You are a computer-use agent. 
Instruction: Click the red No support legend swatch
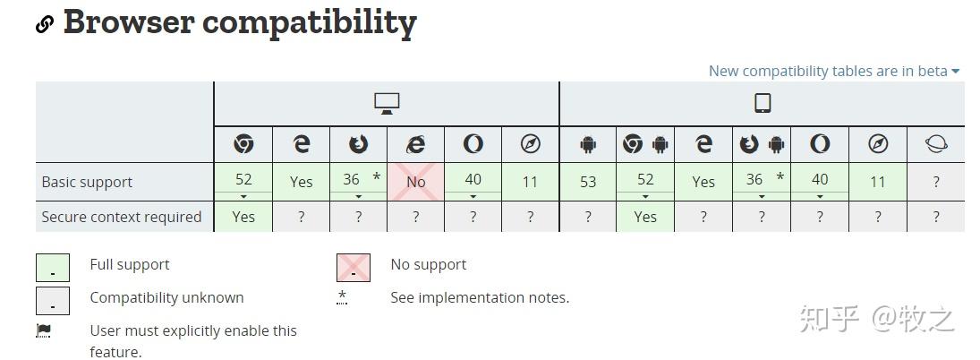click(354, 268)
